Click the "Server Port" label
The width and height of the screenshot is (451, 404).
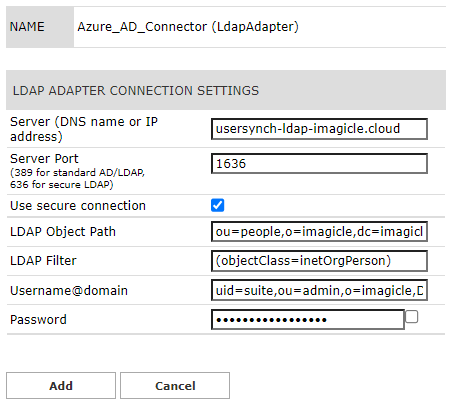[44, 159]
